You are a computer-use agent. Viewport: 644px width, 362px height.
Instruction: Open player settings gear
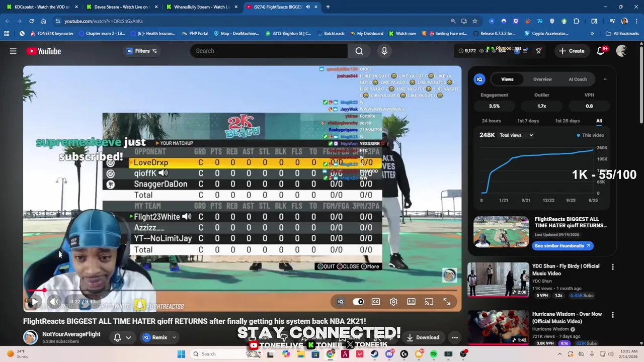(393, 302)
